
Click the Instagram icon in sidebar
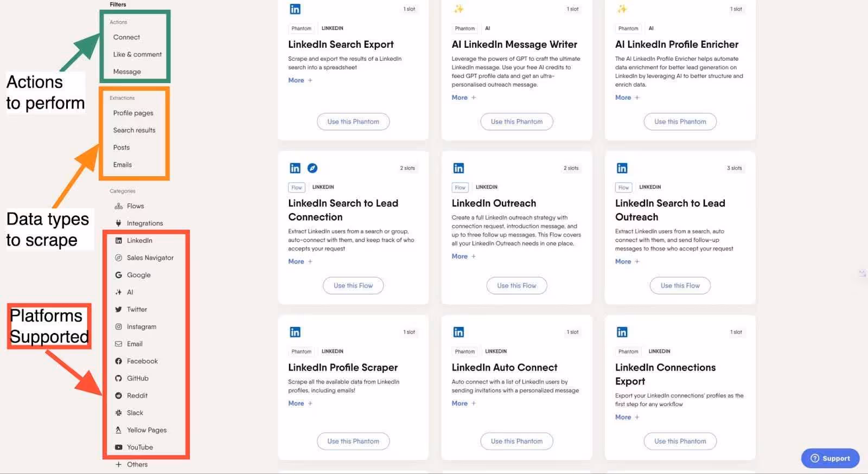pyautogui.click(x=118, y=327)
